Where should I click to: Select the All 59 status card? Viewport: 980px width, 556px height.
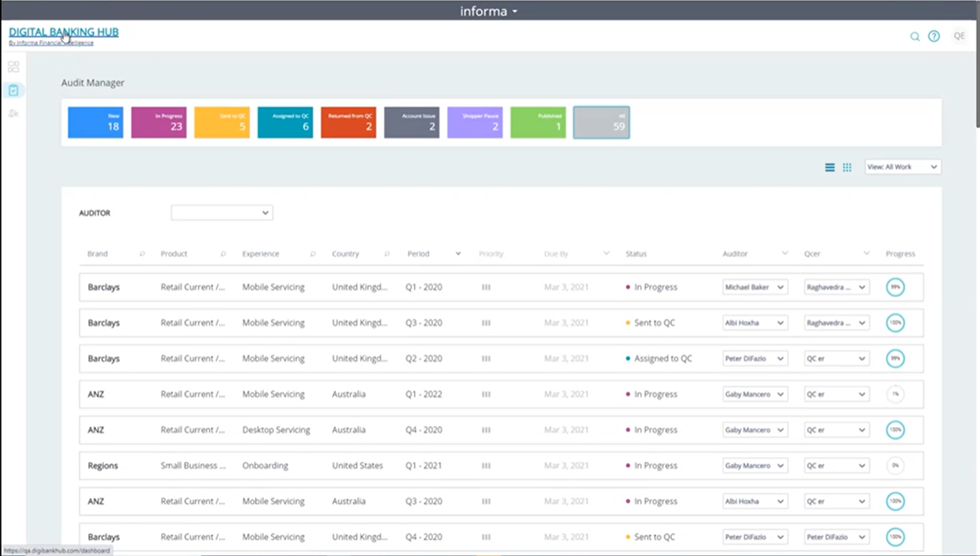pos(601,122)
